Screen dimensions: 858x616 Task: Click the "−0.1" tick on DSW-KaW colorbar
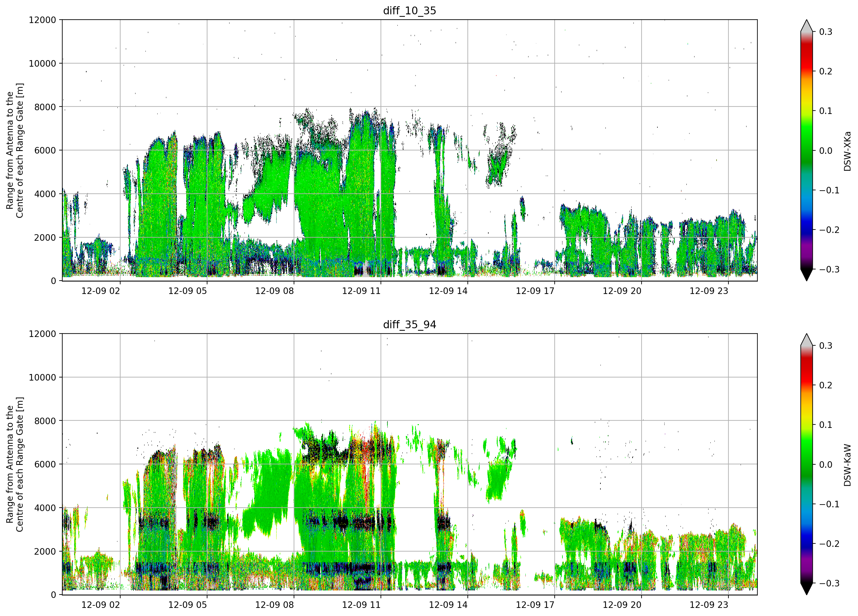tap(829, 505)
